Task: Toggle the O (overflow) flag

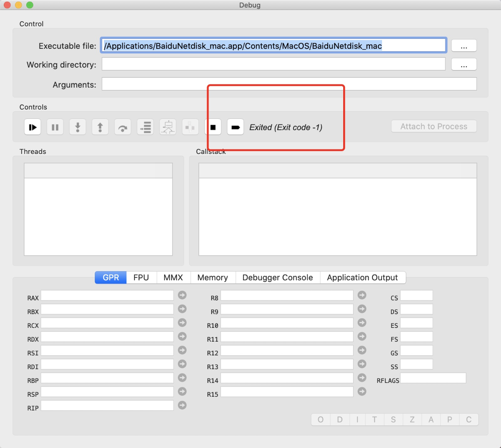Action: pos(321,420)
